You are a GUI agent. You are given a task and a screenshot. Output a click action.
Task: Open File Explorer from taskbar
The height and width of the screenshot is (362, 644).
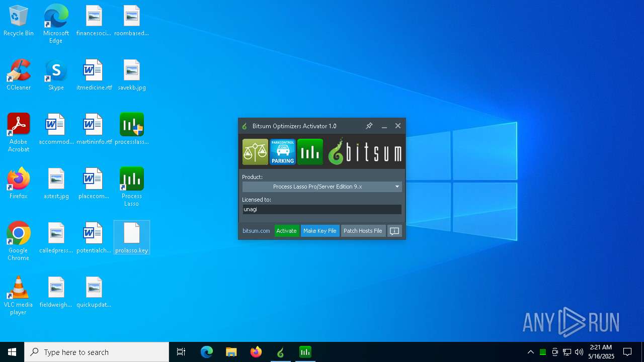click(231, 352)
